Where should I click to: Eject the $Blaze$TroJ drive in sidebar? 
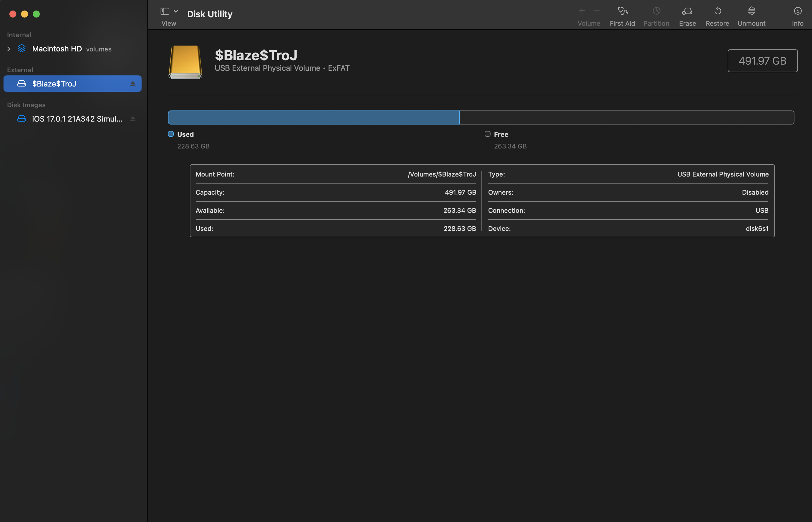pyautogui.click(x=133, y=84)
